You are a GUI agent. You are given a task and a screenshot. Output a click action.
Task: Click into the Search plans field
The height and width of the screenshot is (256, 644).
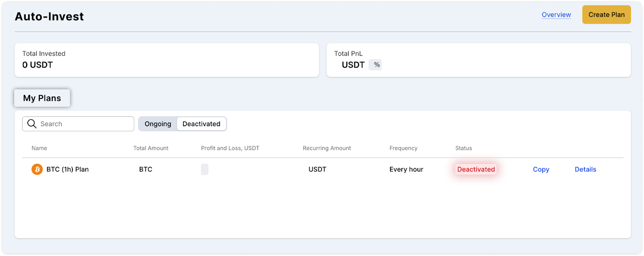(x=78, y=124)
